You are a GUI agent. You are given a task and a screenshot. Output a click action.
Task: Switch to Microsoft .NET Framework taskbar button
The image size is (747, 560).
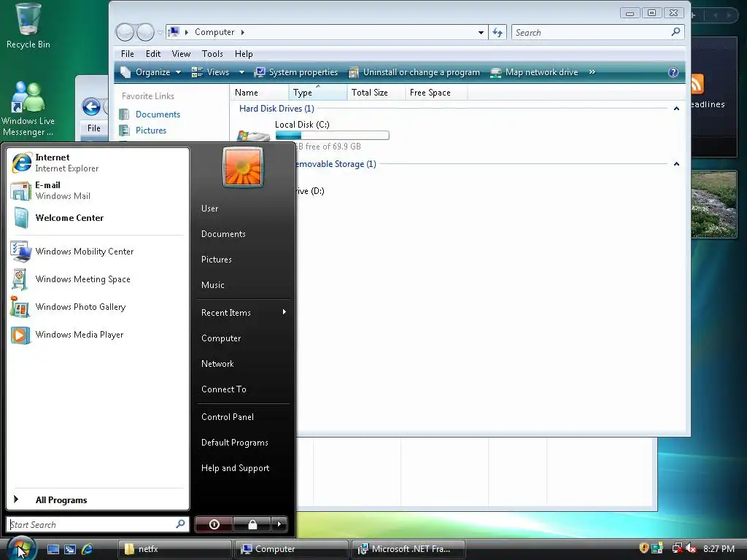[x=408, y=549]
